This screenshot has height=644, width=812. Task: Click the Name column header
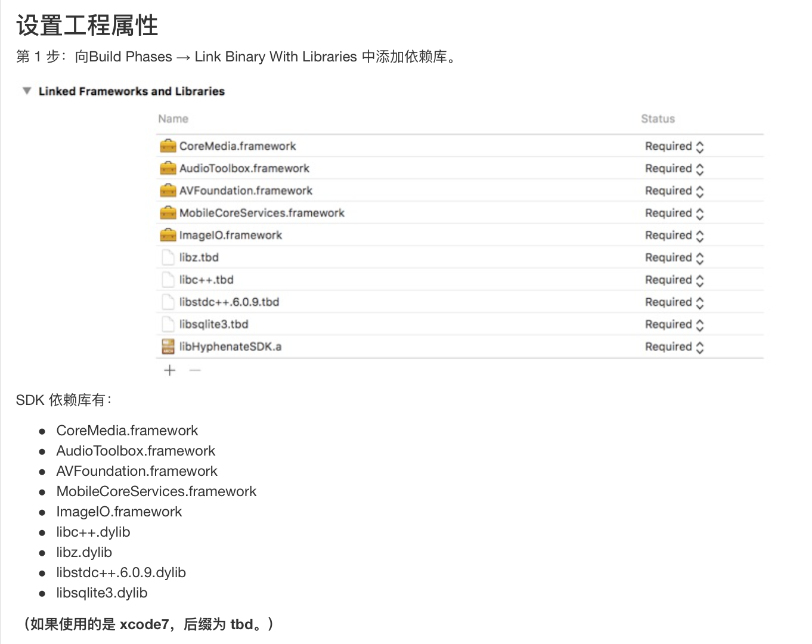[x=173, y=119]
